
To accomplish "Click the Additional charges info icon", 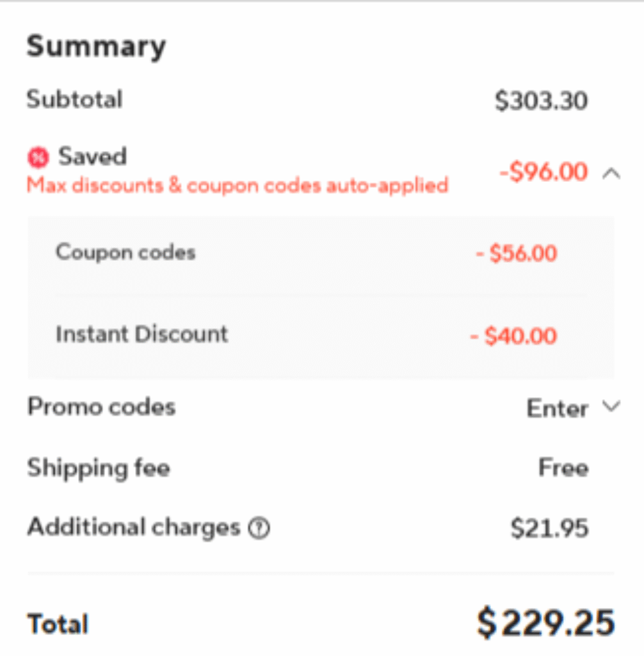I will pos(259,529).
